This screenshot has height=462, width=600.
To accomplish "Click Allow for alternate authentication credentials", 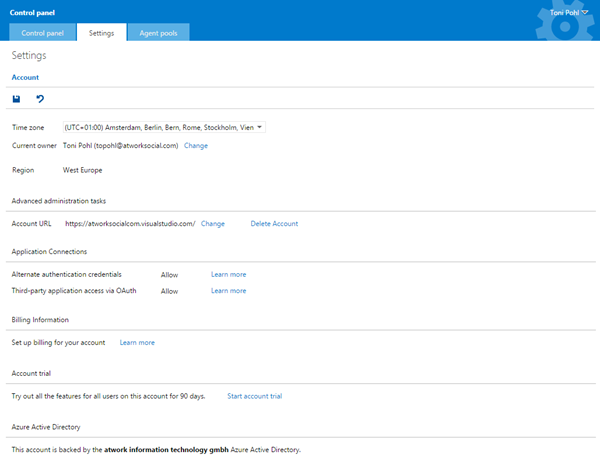I will (x=169, y=273).
